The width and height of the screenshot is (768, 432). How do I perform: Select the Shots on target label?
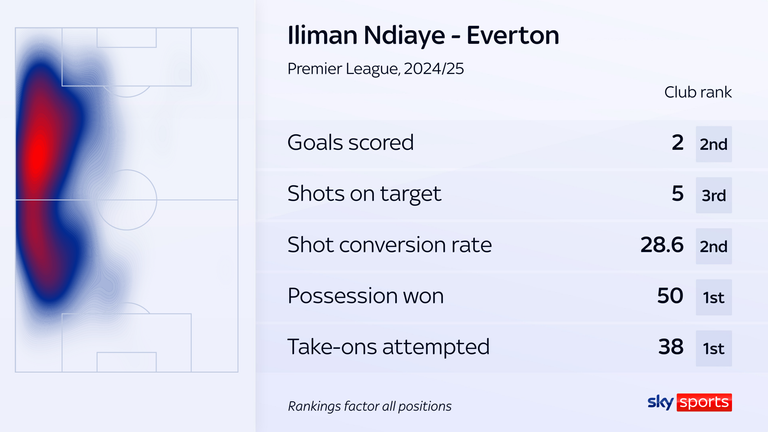(364, 193)
